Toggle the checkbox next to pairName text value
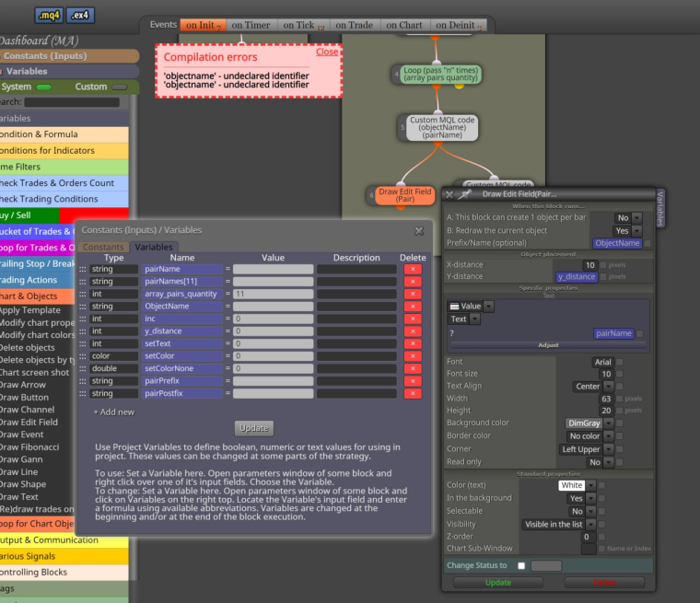The height and width of the screenshot is (603, 700). (640, 334)
